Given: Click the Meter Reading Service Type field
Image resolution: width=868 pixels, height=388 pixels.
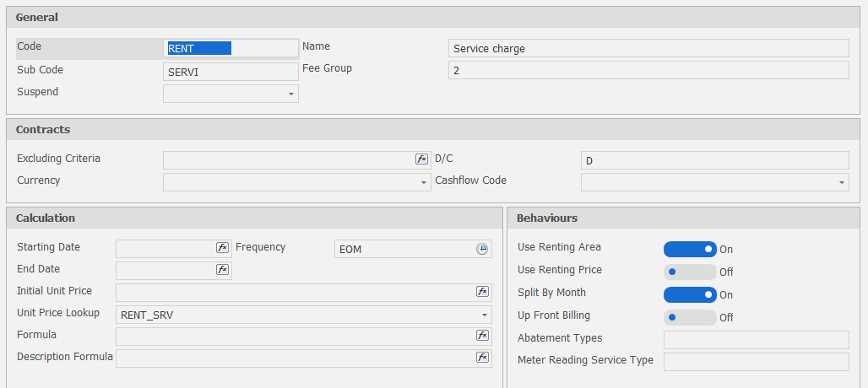Looking at the screenshot, I should pos(757,362).
